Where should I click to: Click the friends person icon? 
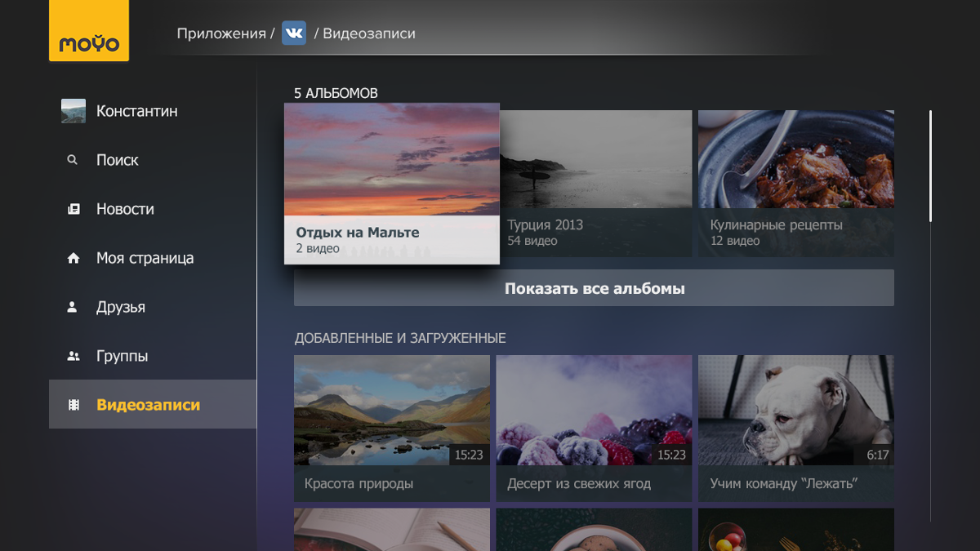(73, 307)
